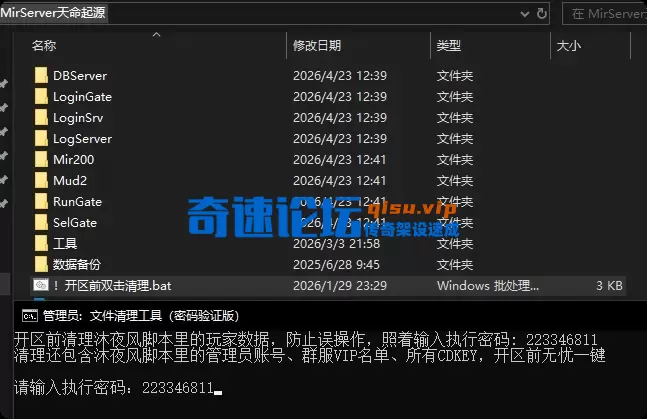Sort files by 名称 column
Image resolution: width=647 pixels, height=419 pixels.
click(x=44, y=45)
